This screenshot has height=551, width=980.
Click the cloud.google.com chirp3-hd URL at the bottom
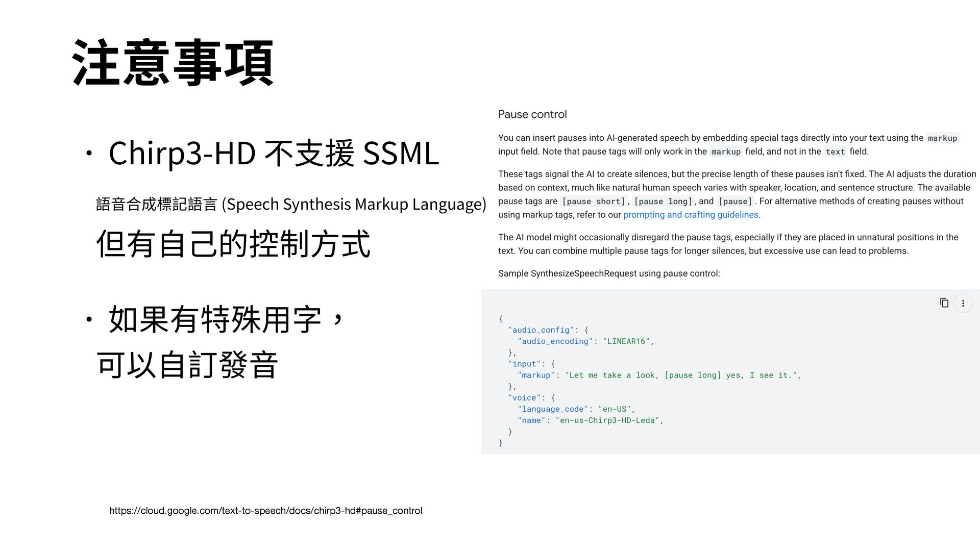click(265, 511)
